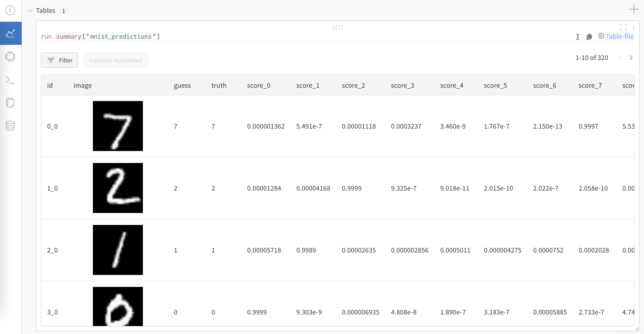Viewport: 644px width, 334px height.
Task: Click the guess column header
Action: coord(182,85)
